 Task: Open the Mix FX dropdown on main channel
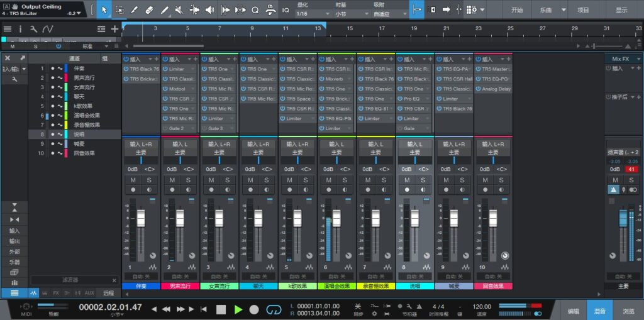622,58
